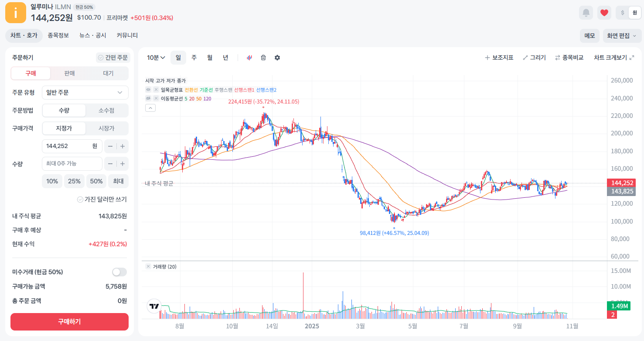
Task: Select the 대기 order tab
Action: pos(109,73)
